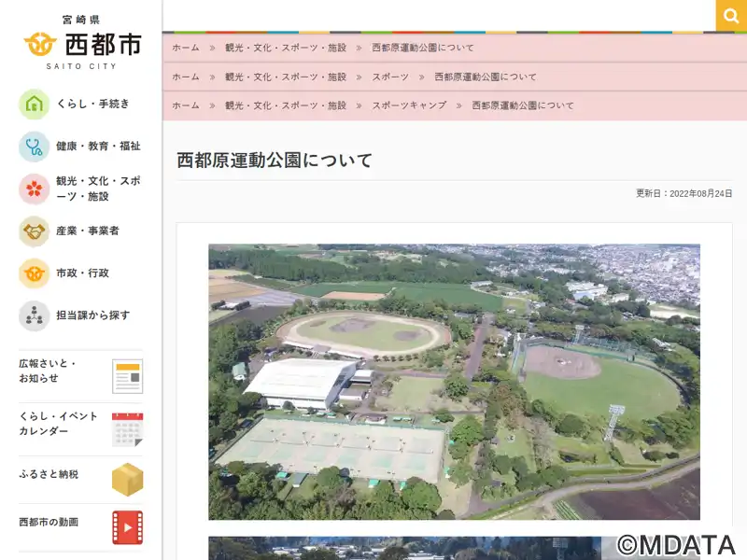Viewport: 747px width, 560px height.
Task: Click ホーム in the first breadcrumb row
Action: coord(186,48)
